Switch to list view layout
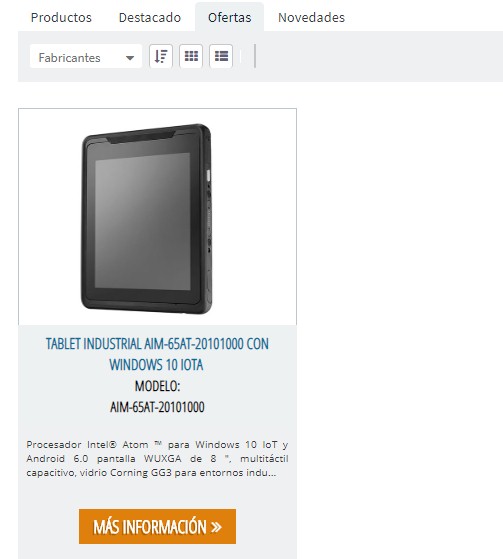503x559 pixels. (221, 56)
